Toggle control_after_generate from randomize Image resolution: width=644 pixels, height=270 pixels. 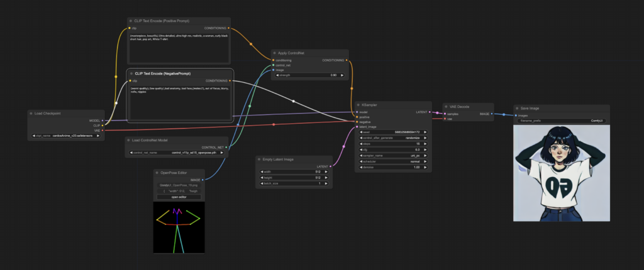(393, 138)
